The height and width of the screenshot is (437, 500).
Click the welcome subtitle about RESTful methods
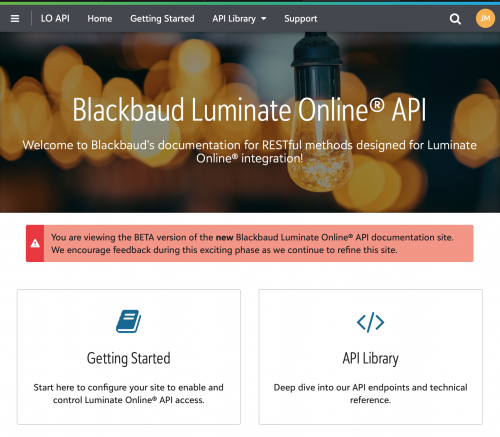(x=249, y=152)
